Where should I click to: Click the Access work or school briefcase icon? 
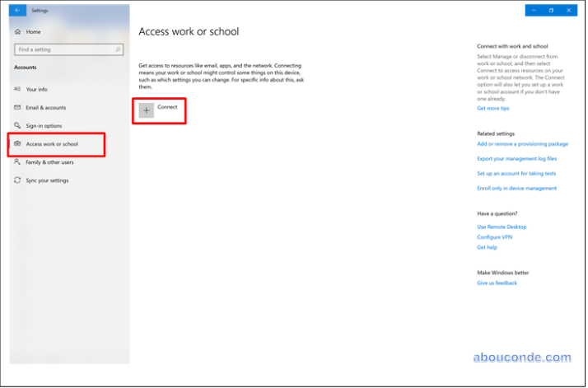[x=18, y=144]
